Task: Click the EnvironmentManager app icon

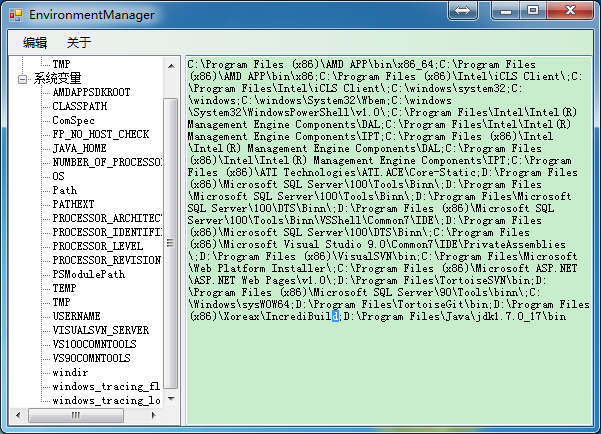Action: 16,15
